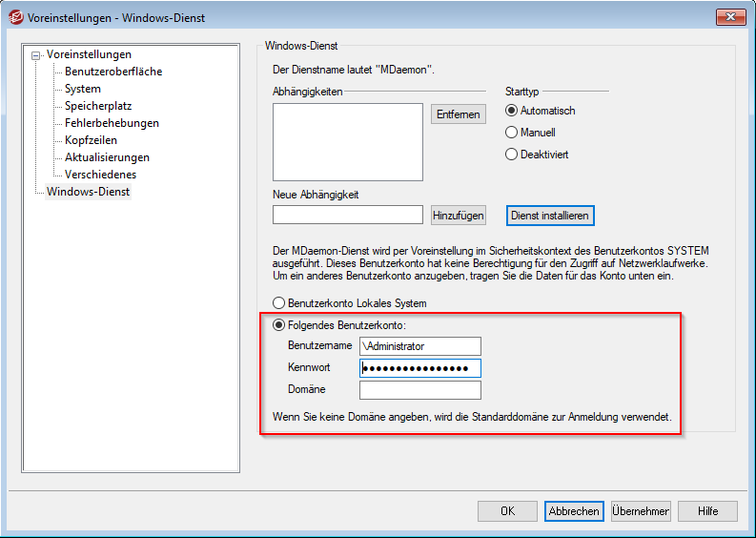Click the Entfernen button
The width and height of the screenshot is (756, 538).
pyautogui.click(x=458, y=114)
